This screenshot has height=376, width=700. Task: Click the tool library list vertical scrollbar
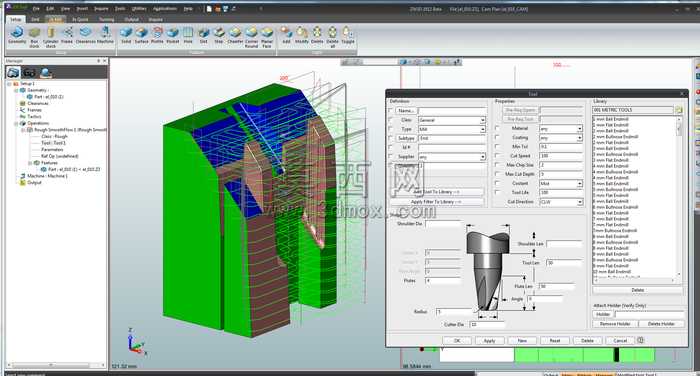[679, 196]
